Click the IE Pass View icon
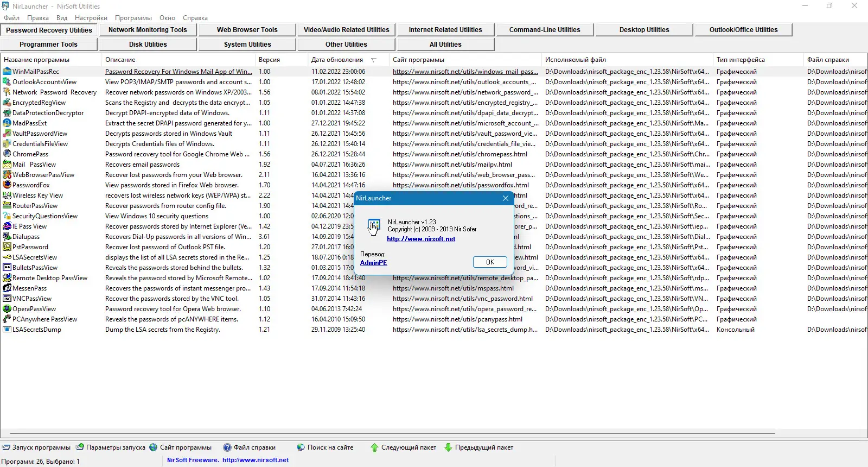 click(7, 226)
